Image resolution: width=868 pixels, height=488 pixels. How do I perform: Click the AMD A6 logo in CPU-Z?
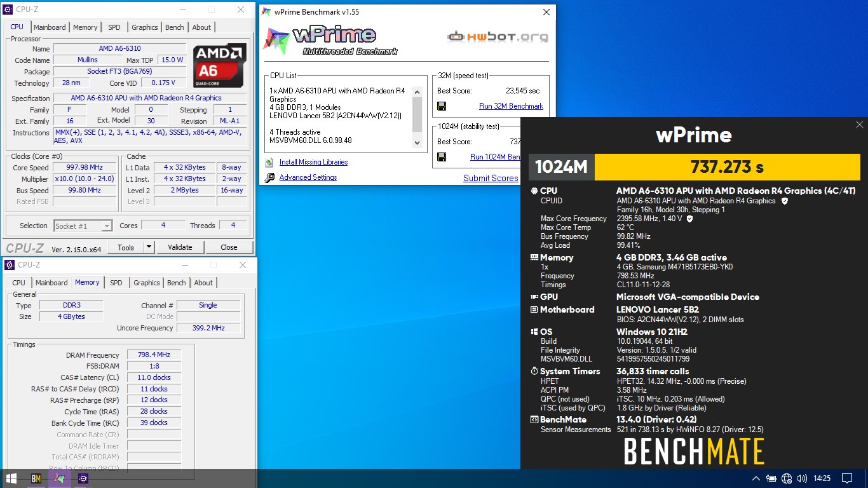pyautogui.click(x=220, y=65)
